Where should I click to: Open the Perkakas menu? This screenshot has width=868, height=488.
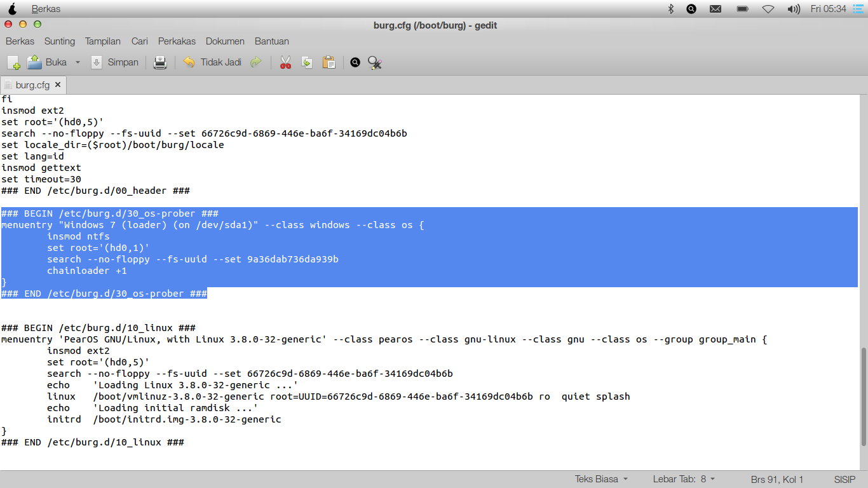[177, 41]
